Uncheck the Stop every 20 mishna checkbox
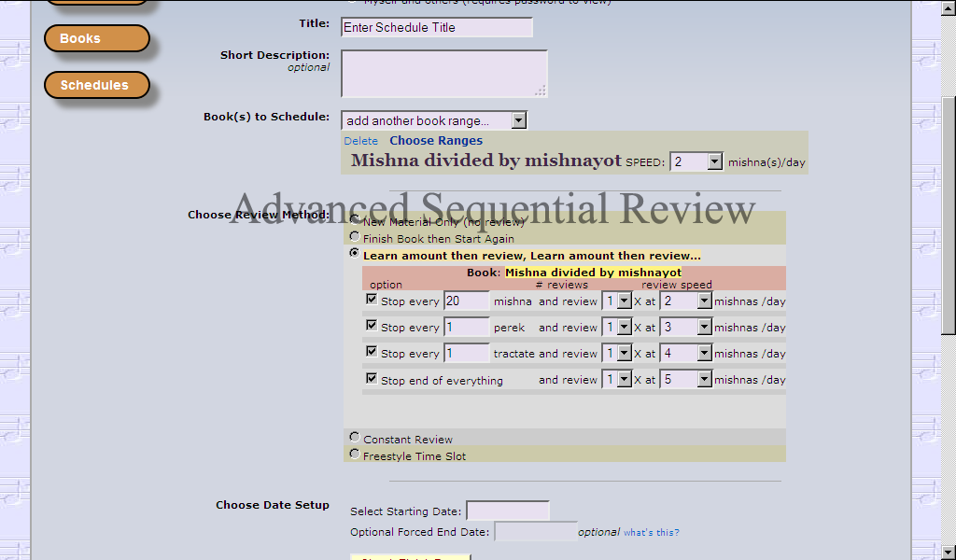956x560 pixels. click(x=372, y=300)
